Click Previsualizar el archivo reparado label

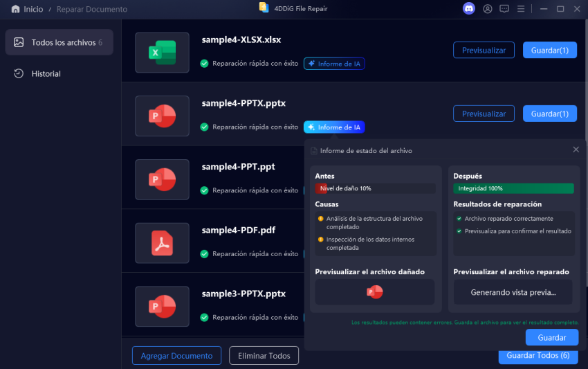point(511,272)
